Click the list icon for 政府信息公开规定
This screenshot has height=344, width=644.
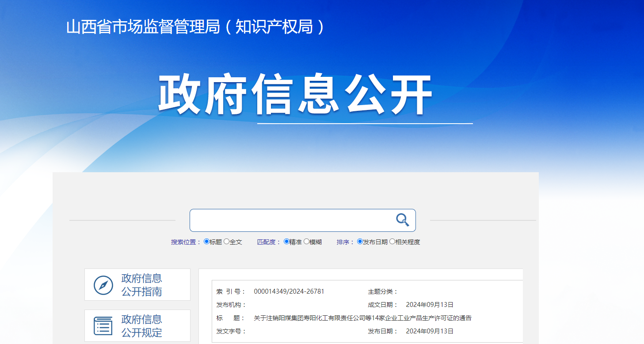pyautogui.click(x=103, y=326)
